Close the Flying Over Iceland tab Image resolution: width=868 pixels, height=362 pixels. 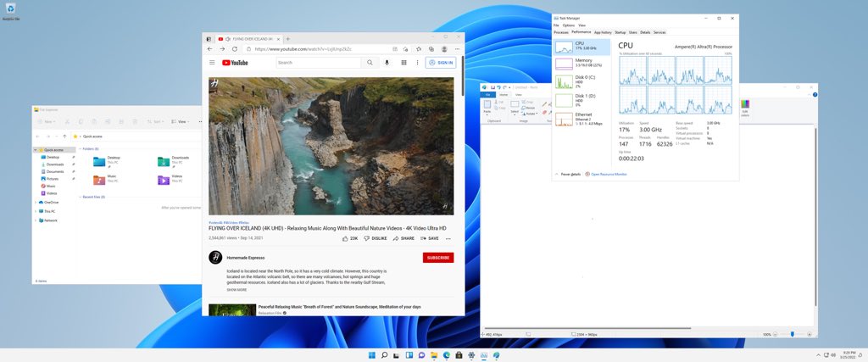click(x=278, y=39)
